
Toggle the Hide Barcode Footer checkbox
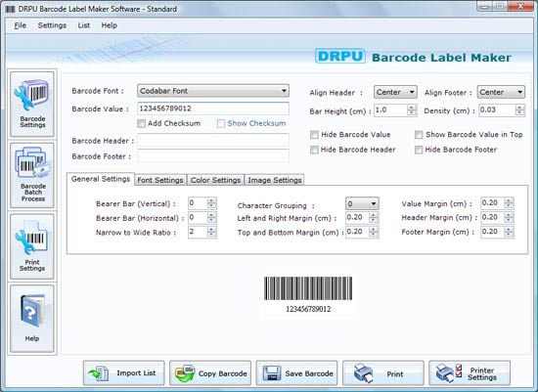(x=419, y=150)
